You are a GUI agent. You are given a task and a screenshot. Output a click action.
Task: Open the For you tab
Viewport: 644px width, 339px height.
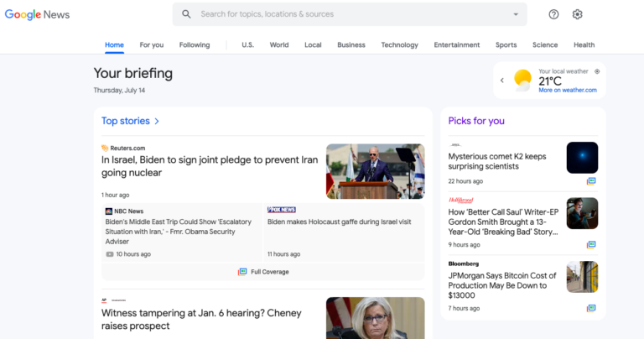pos(152,44)
